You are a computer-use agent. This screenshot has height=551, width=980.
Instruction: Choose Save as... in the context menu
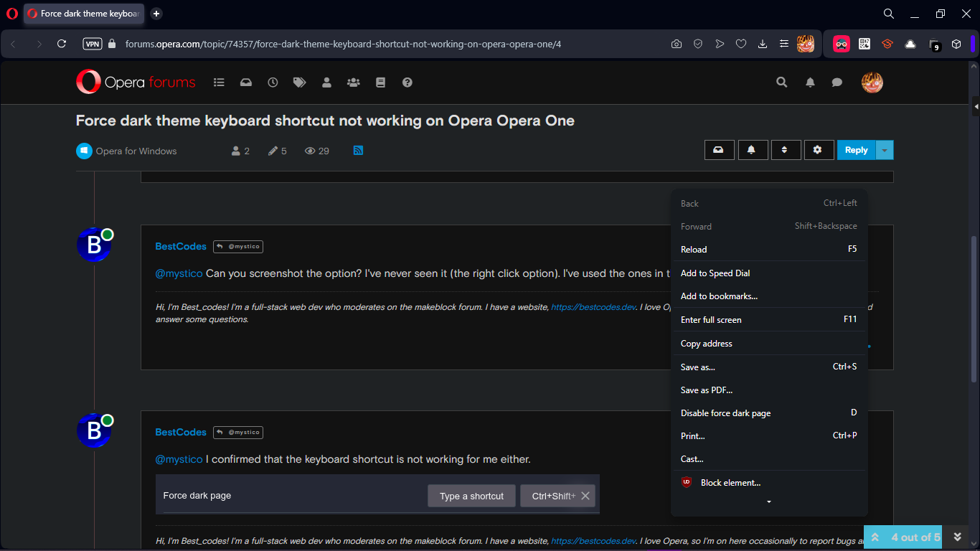coord(769,367)
